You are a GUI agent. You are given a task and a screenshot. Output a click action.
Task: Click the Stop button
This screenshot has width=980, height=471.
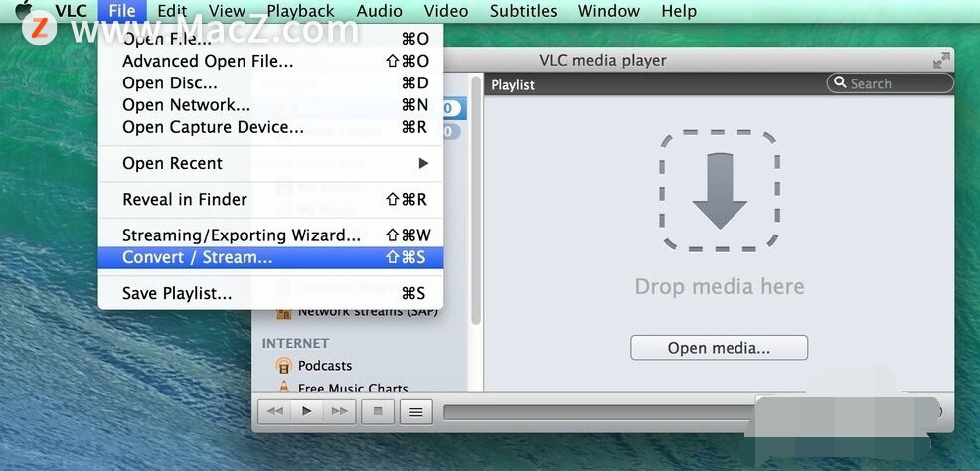[378, 411]
